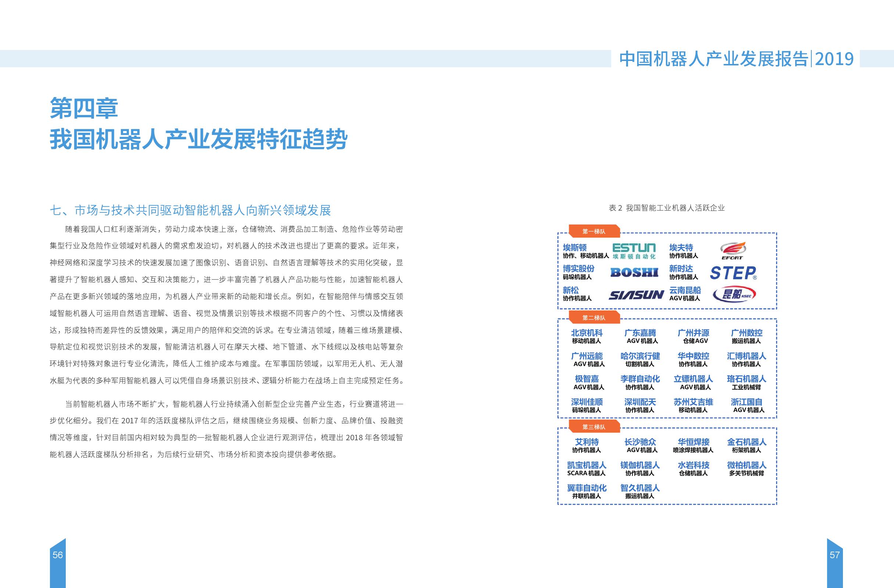Click the BOSHI logo
This screenshot has width=894, height=588.
click(634, 272)
